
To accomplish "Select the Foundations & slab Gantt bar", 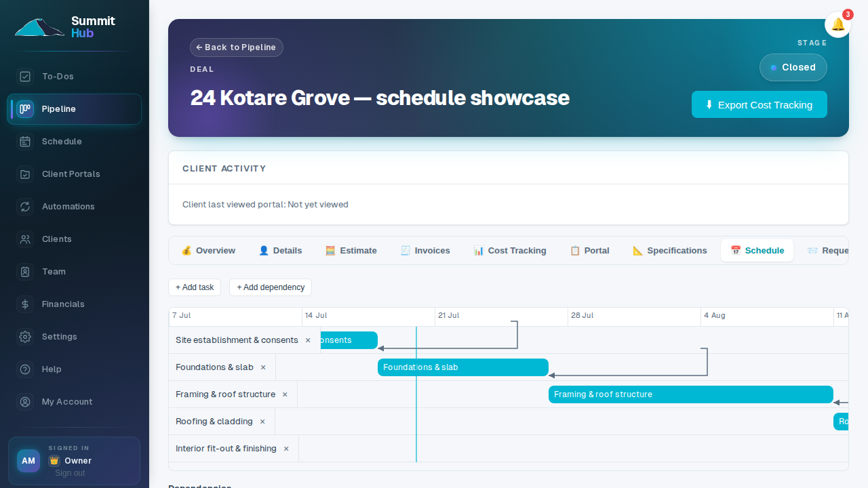I will click(463, 367).
